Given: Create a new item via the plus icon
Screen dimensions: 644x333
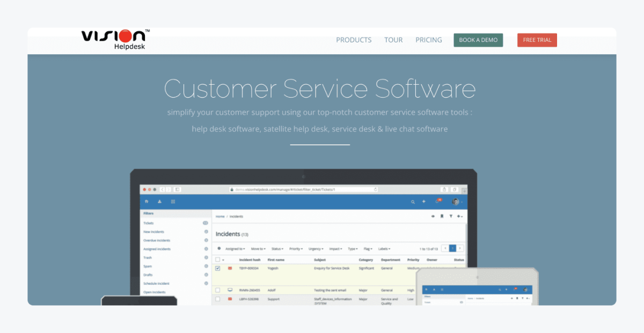Looking at the screenshot, I should coord(423,201).
